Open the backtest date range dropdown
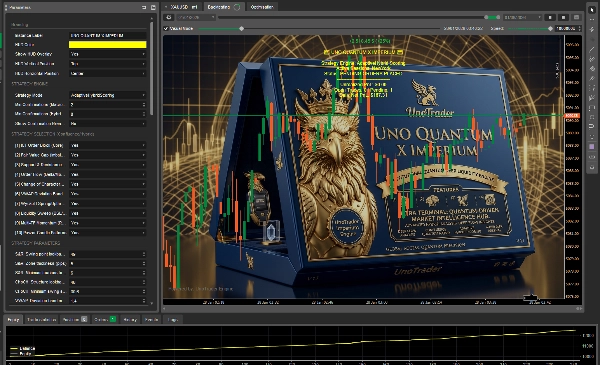Viewport: 600px width, 365px height. pyautogui.click(x=522, y=17)
